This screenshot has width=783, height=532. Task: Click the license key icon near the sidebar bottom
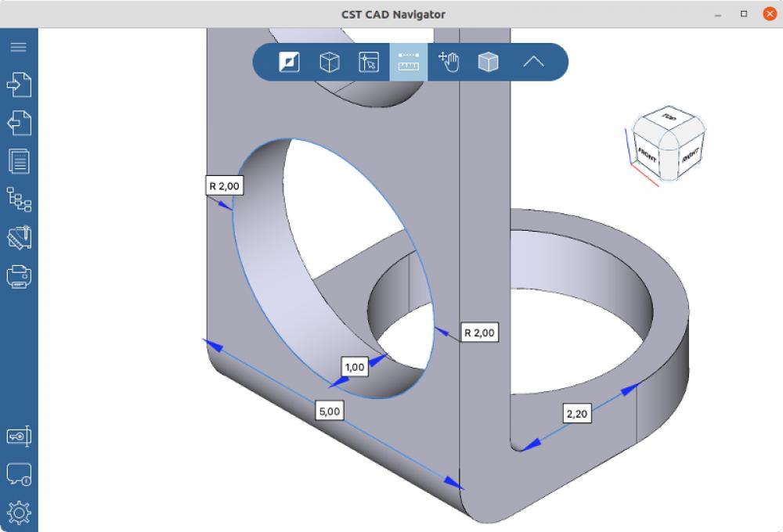point(19,437)
